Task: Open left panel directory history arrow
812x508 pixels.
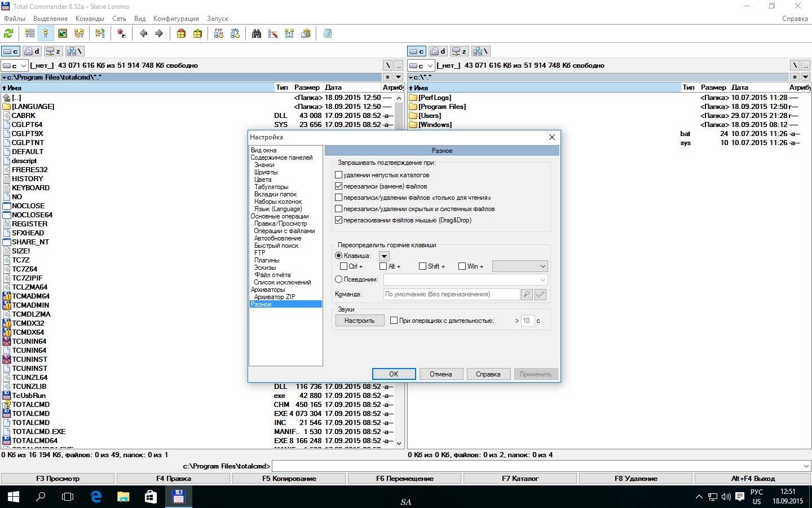Action: pos(398,77)
